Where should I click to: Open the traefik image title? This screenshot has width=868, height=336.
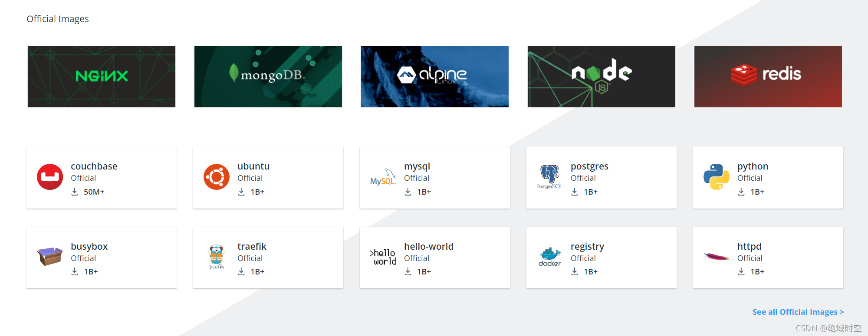[252, 246]
